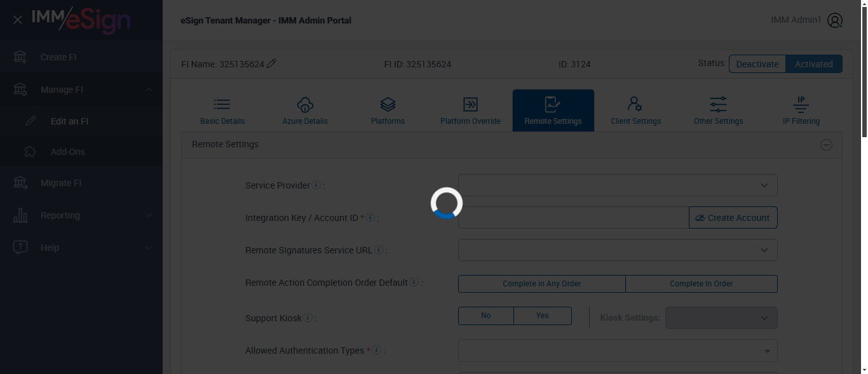Expand the Help menu chevron

(x=148, y=248)
